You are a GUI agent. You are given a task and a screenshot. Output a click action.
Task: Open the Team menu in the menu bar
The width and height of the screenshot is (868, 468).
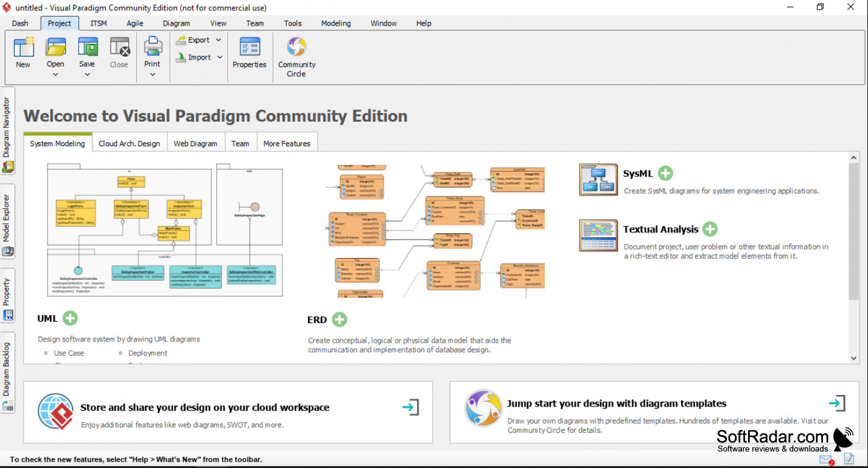tap(255, 23)
